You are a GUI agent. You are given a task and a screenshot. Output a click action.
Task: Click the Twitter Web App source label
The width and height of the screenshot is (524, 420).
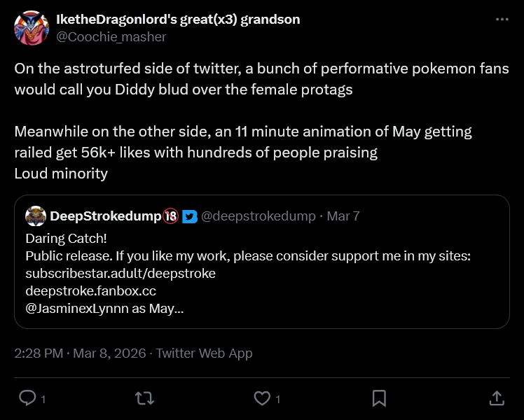[x=204, y=353]
